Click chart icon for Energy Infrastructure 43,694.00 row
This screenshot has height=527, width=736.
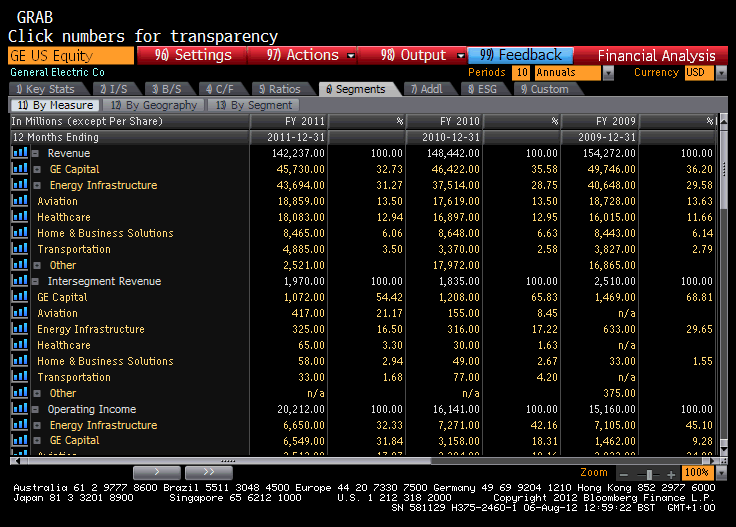[x=20, y=184]
